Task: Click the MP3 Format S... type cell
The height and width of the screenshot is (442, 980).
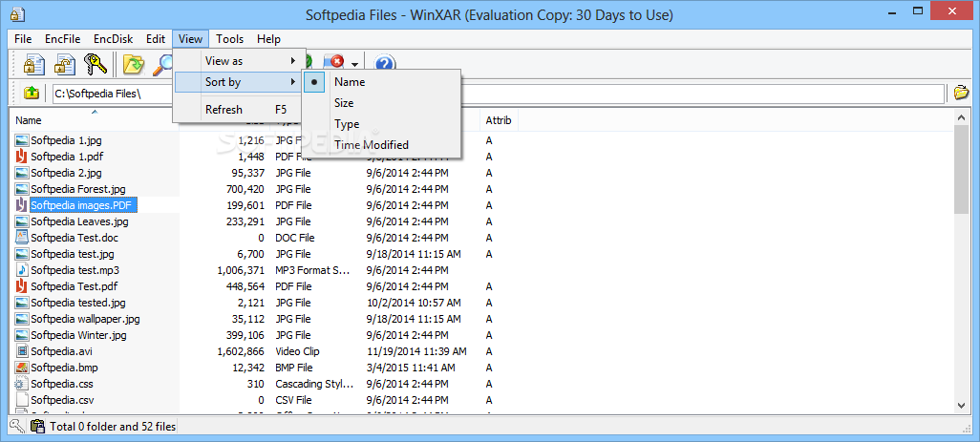Action: pos(312,270)
